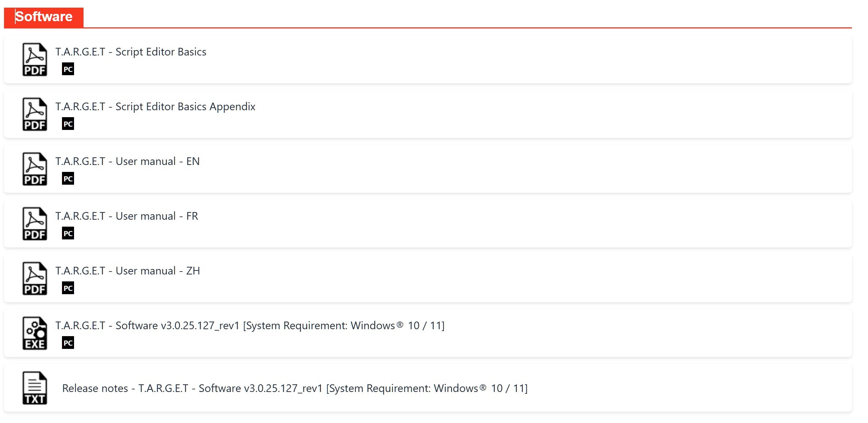Open the Chinese User manual - ZH link
The height and width of the screenshot is (423, 868).
click(127, 271)
